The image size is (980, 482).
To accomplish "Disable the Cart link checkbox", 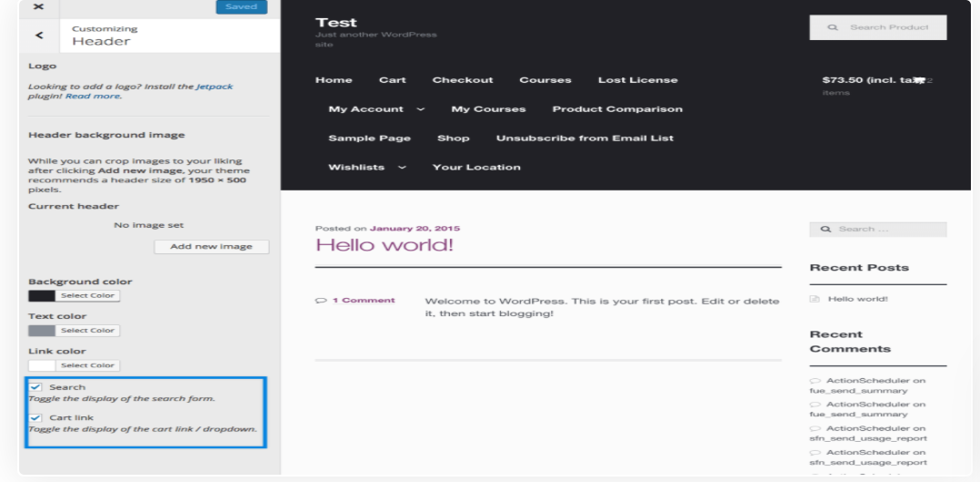I will click(x=36, y=417).
